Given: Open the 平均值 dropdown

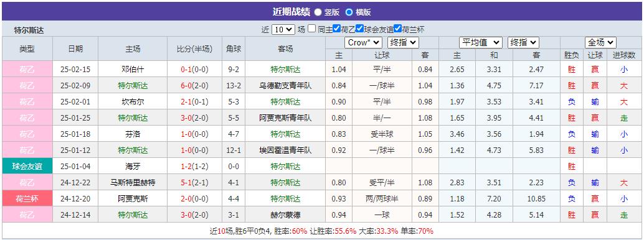Looking at the screenshot, I should pos(481,43).
